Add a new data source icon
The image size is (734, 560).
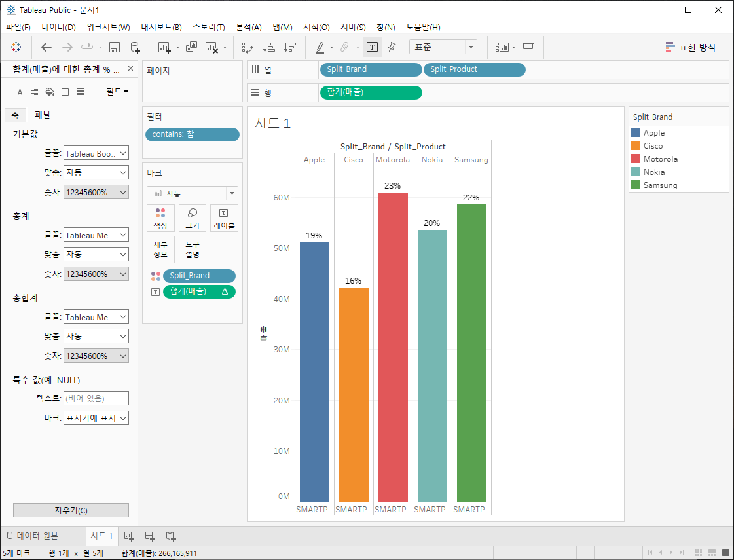click(135, 47)
